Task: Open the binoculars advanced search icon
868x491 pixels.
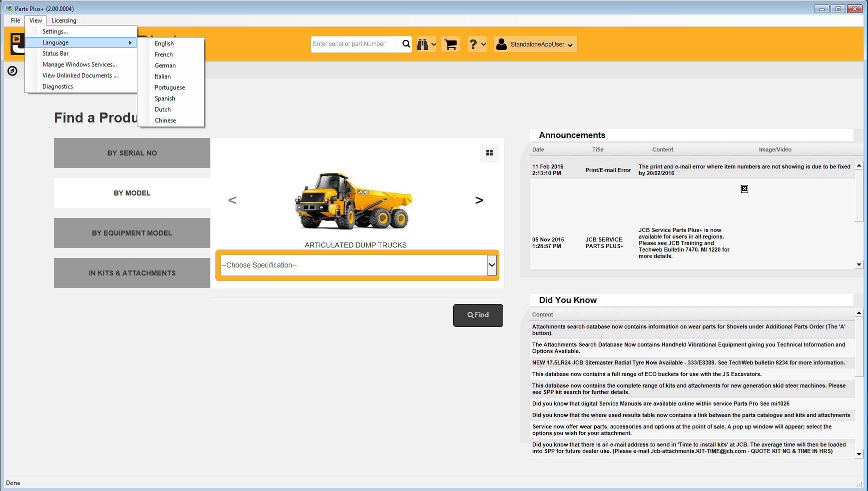Action: pos(423,44)
